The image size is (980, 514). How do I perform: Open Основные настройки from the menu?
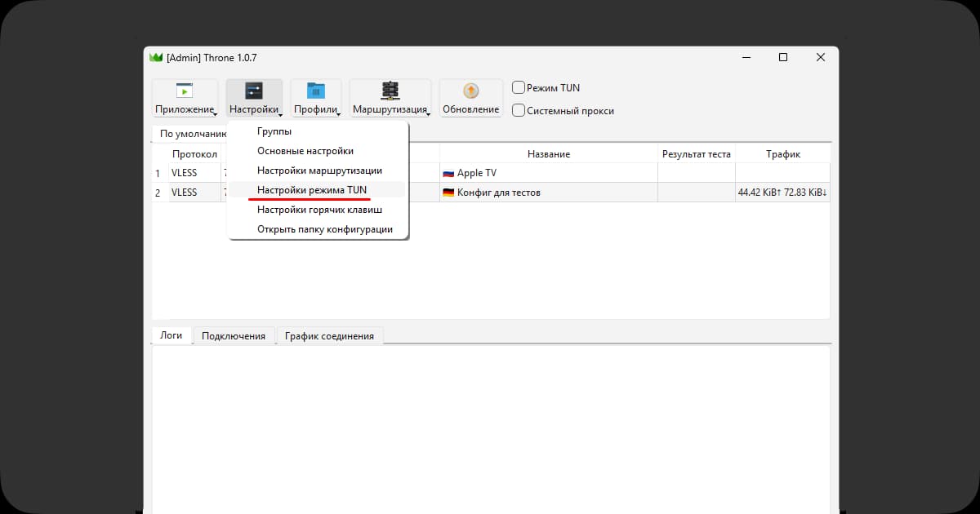pos(305,151)
